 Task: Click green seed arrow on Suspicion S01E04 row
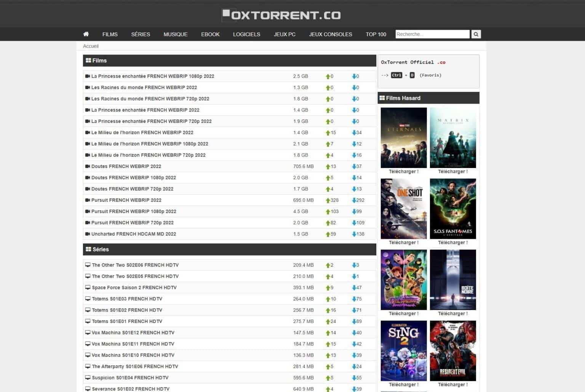click(328, 378)
